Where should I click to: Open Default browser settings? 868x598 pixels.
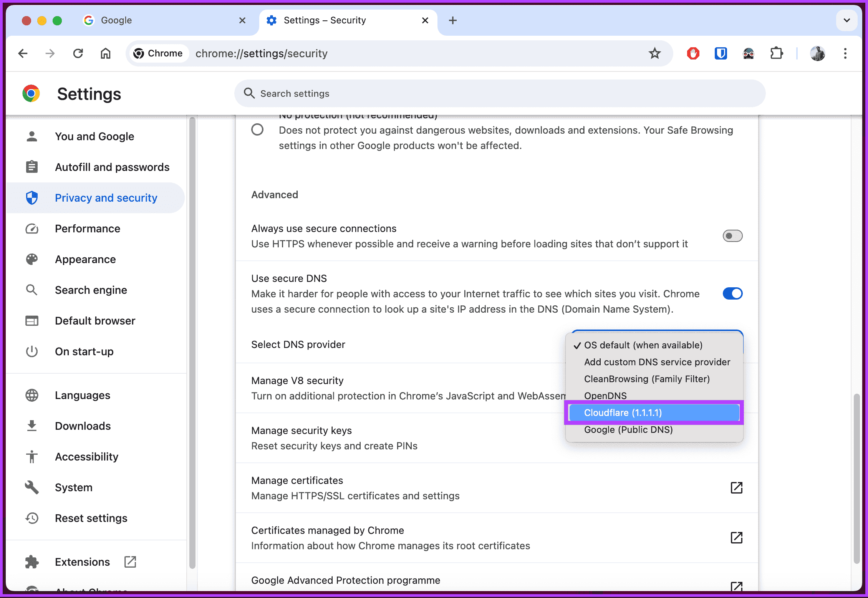pyautogui.click(x=96, y=321)
